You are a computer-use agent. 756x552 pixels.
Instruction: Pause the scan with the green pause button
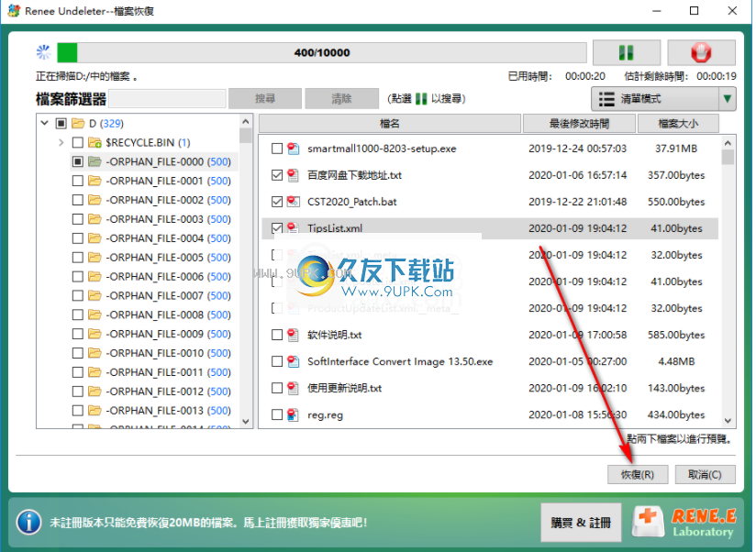point(626,52)
